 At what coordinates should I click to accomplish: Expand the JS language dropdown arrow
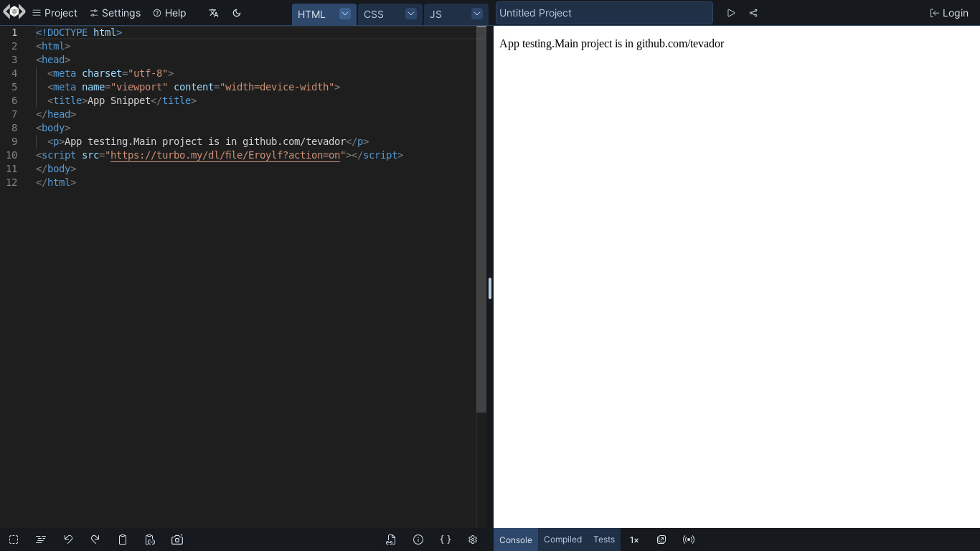click(477, 14)
